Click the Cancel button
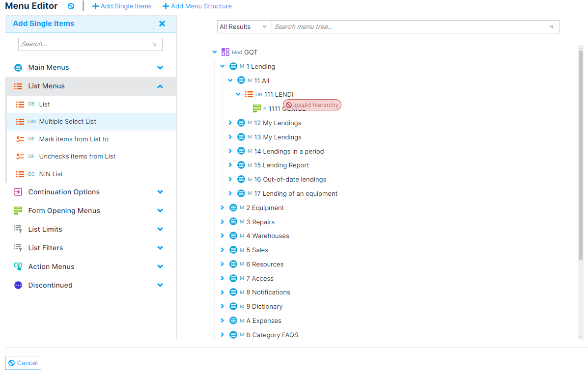The image size is (588, 372). [x=23, y=363]
